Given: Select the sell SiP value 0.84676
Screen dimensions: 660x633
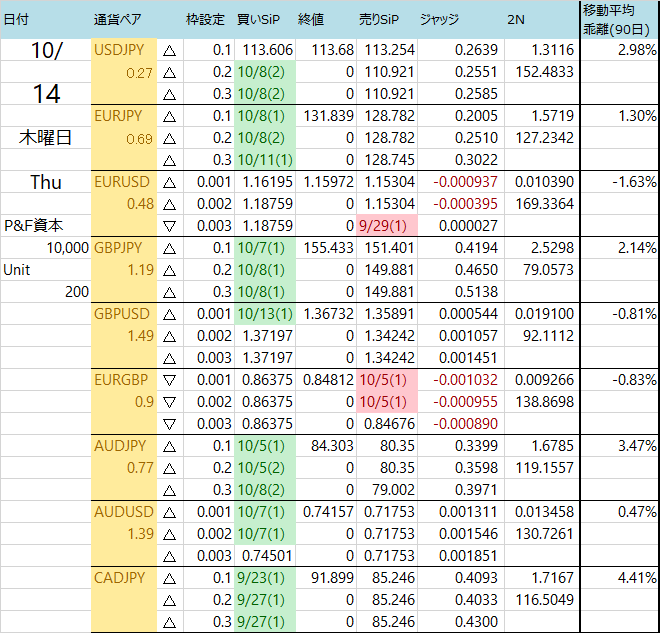Looking at the screenshot, I should click(x=389, y=423).
